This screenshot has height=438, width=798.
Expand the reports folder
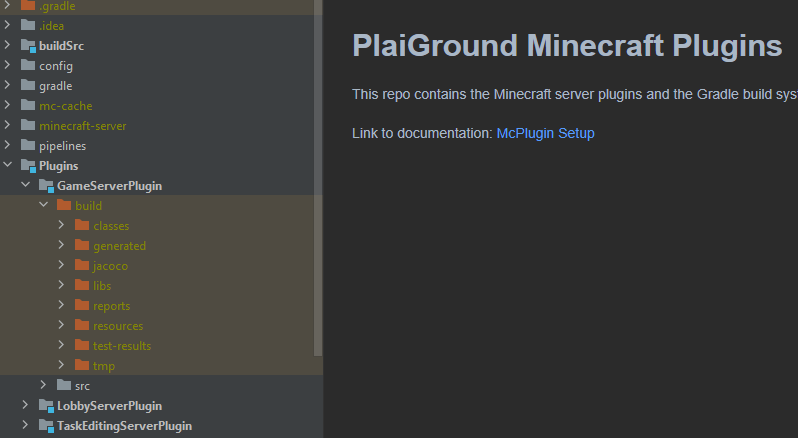61,305
